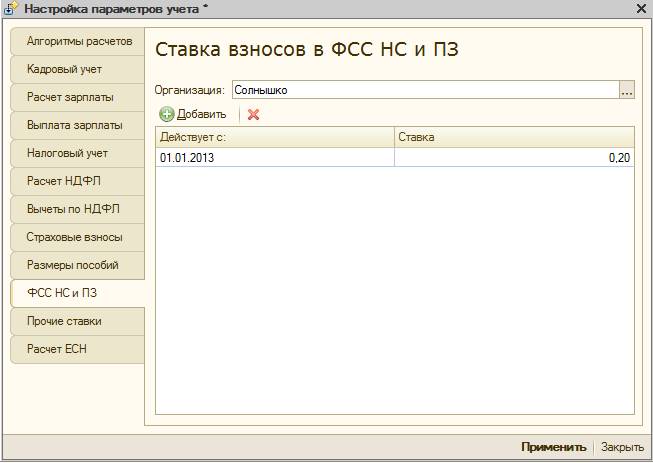Image resolution: width=653 pixels, height=463 pixels.
Task: Click the green plus Добавить icon
Action: click(x=167, y=114)
